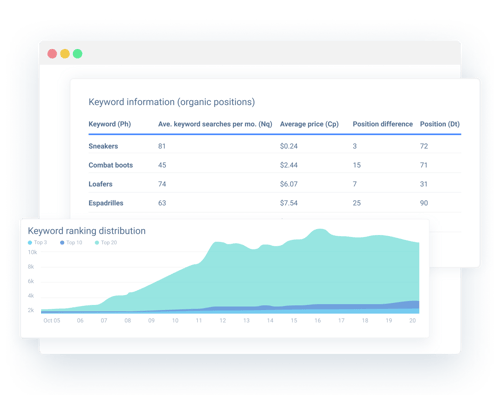This screenshot has height=395, width=500.
Task: Toggle the Top 3 legend series
Action: pos(37,242)
